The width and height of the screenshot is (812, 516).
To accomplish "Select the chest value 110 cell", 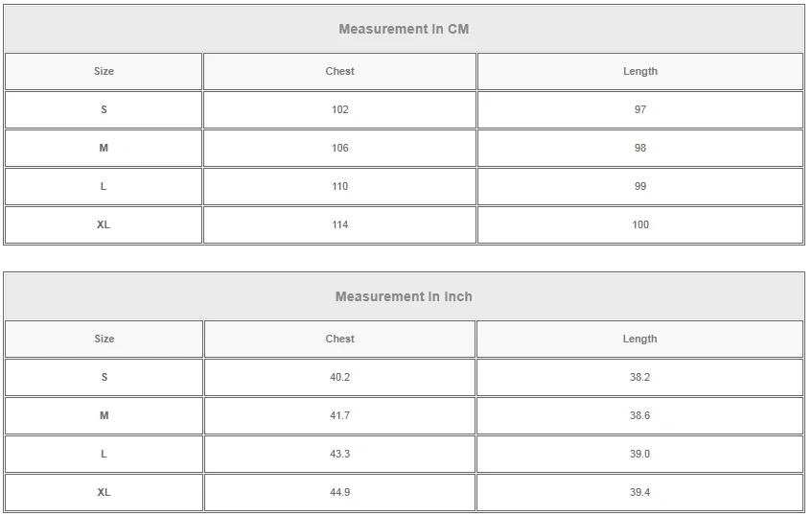I will coord(339,186).
